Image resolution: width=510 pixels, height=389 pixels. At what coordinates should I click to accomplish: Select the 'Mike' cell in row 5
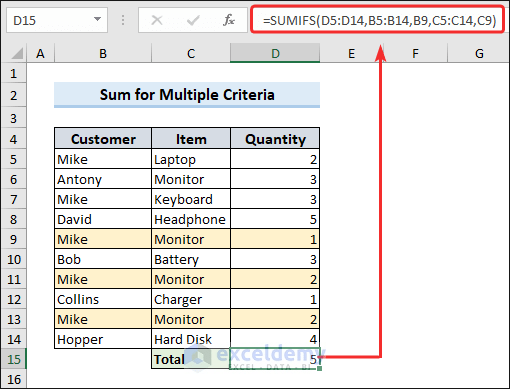pyautogui.click(x=103, y=159)
